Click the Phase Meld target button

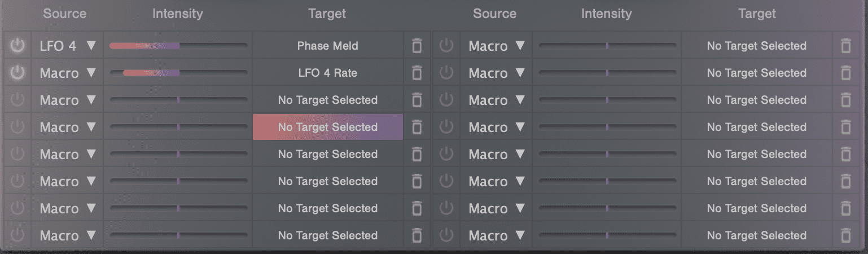328,46
